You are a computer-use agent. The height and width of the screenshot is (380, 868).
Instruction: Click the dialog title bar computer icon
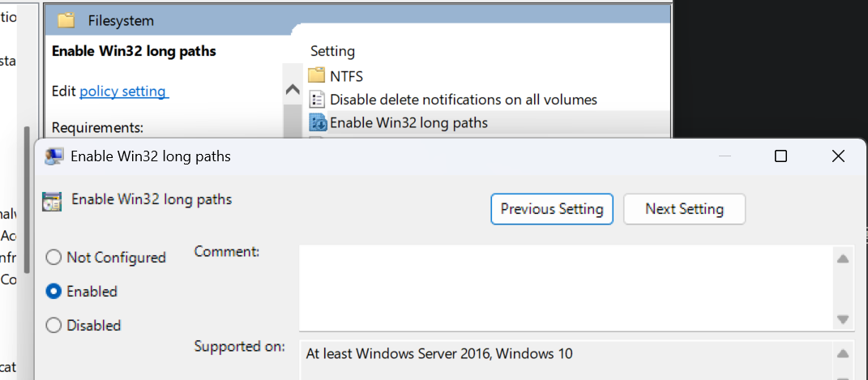coord(53,156)
